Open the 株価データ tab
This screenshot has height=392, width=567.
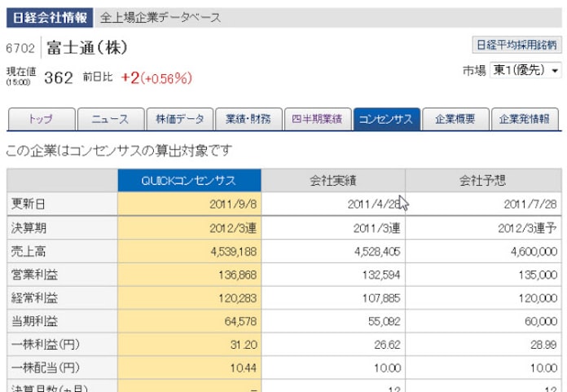[180, 119]
